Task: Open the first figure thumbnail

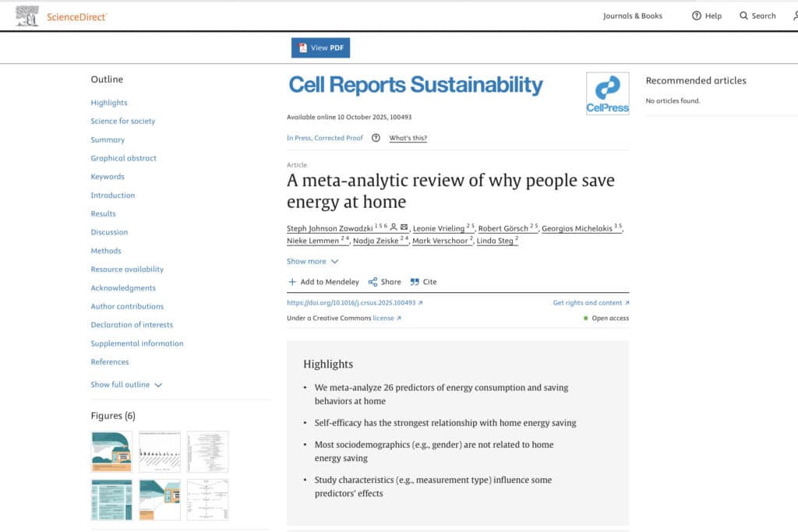Action: tap(112, 452)
